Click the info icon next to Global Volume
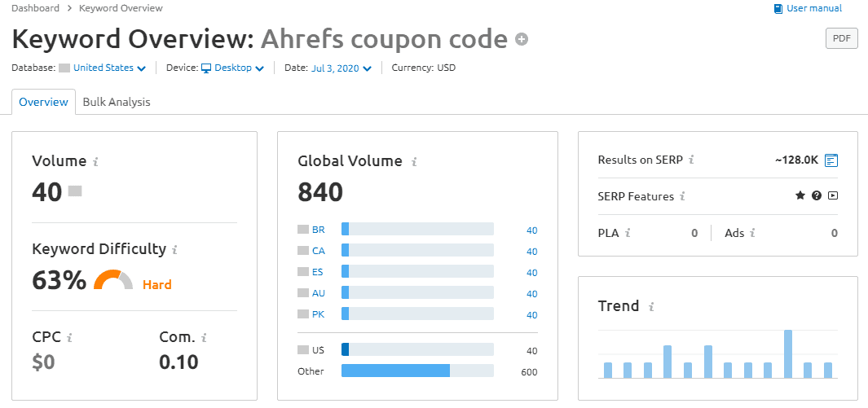The width and height of the screenshot is (868, 408). point(413,162)
